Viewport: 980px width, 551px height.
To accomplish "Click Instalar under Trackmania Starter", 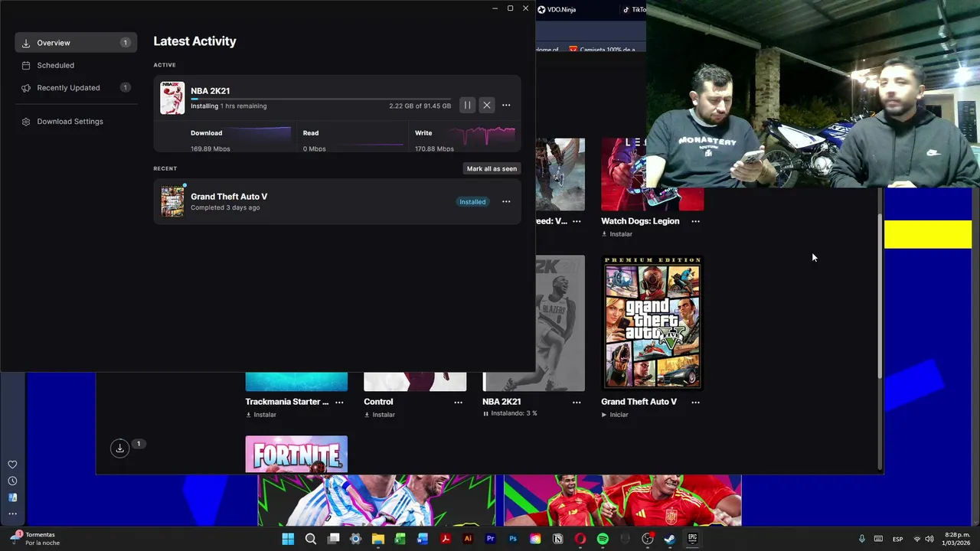I will point(261,415).
